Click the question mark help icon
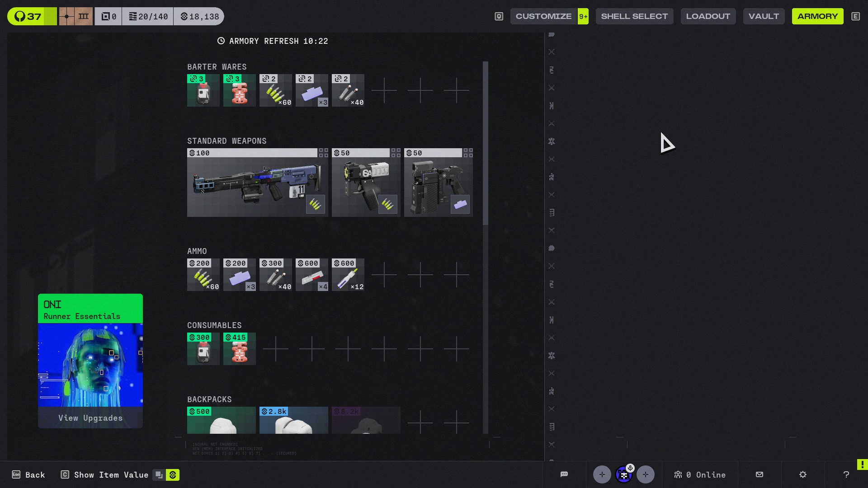The height and width of the screenshot is (488, 868). pyautogui.click(x=846, y=474)
